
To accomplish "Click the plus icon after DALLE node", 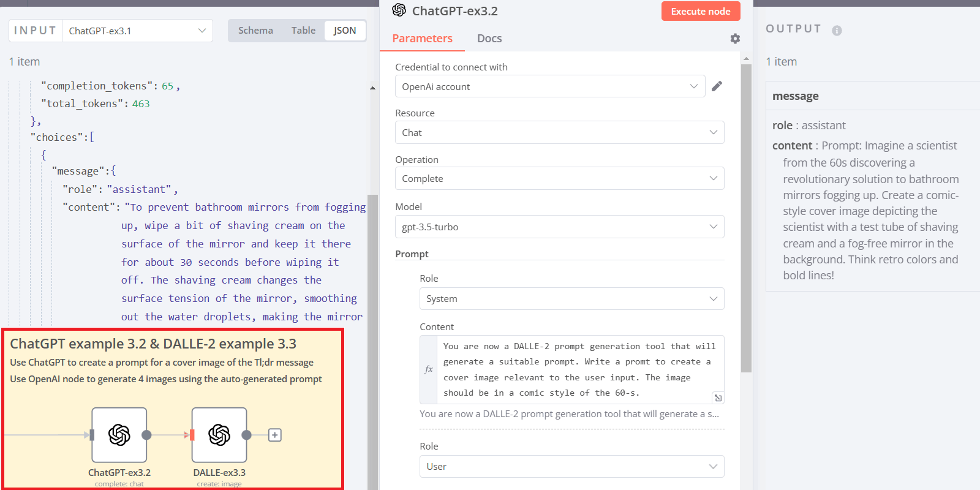I will tap(275, 435).
